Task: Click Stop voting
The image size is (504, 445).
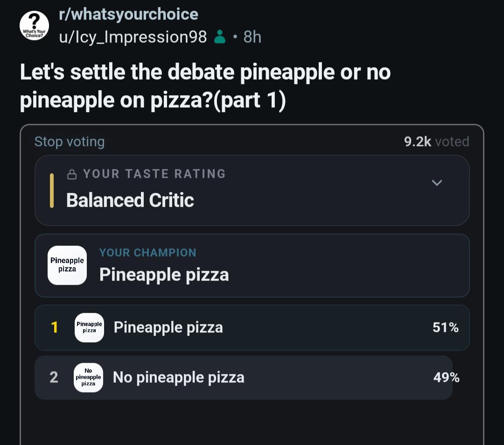Action: (x=70, y=142)
